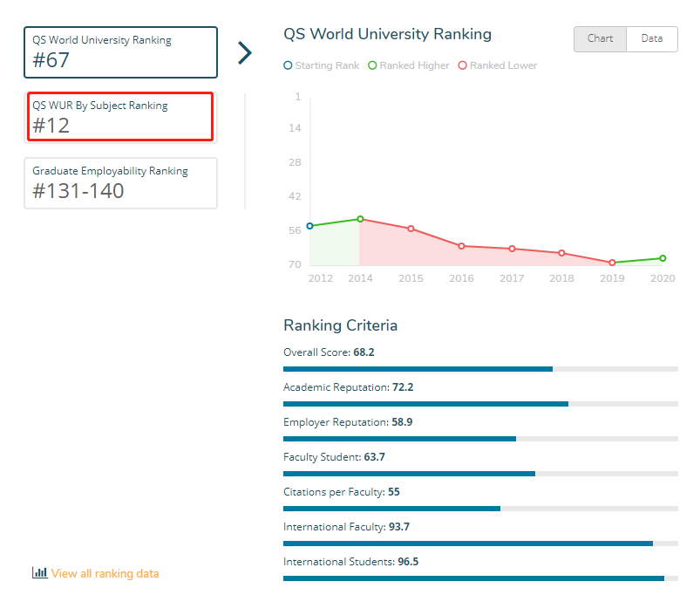Click the Employer Reputation progress bar

[481, 439]
